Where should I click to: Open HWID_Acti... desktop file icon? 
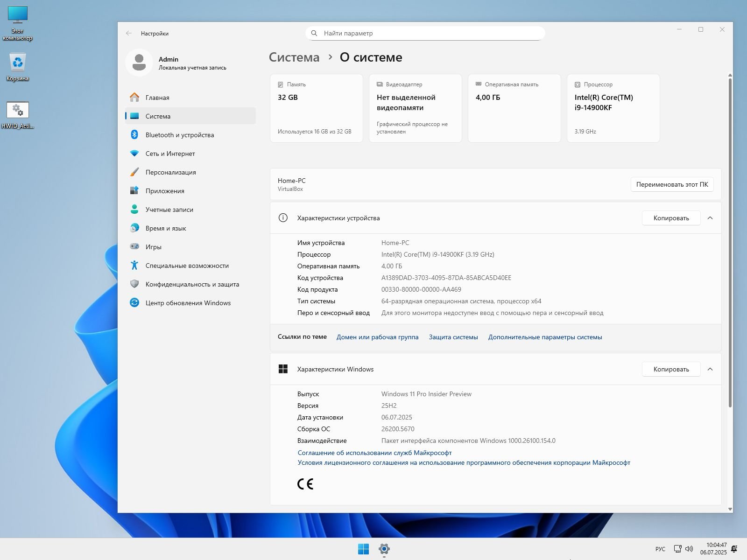[x=17, y=115]
